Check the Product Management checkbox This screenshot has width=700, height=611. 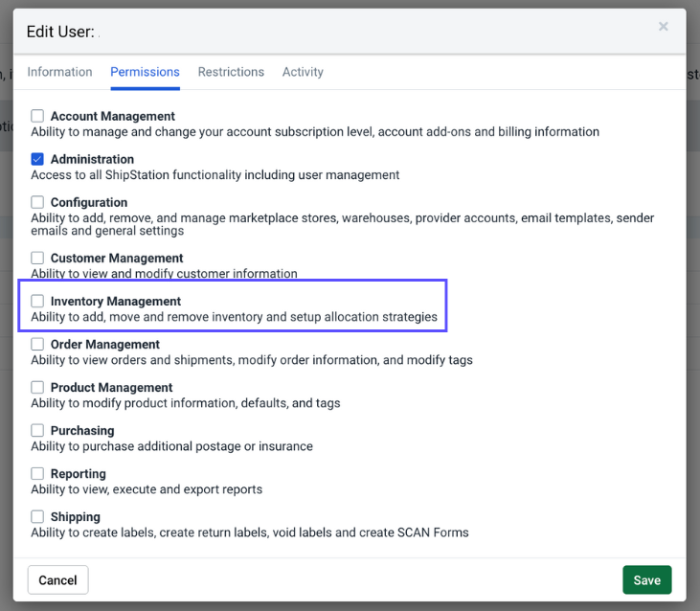[37, 387]
